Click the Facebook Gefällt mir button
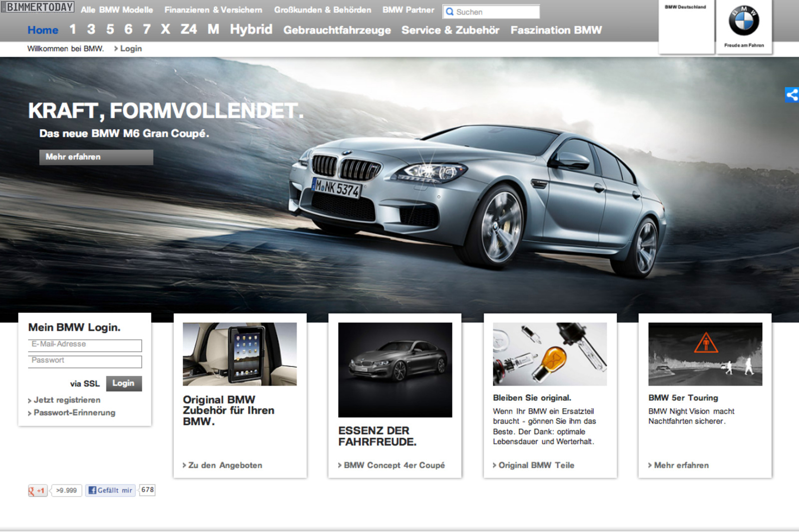 coord(110,491)
